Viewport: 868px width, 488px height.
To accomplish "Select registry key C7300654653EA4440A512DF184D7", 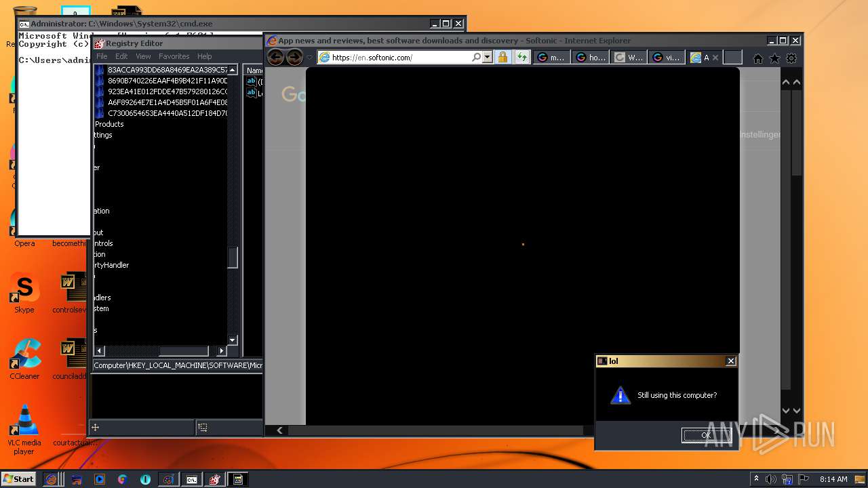I will 167,113.
